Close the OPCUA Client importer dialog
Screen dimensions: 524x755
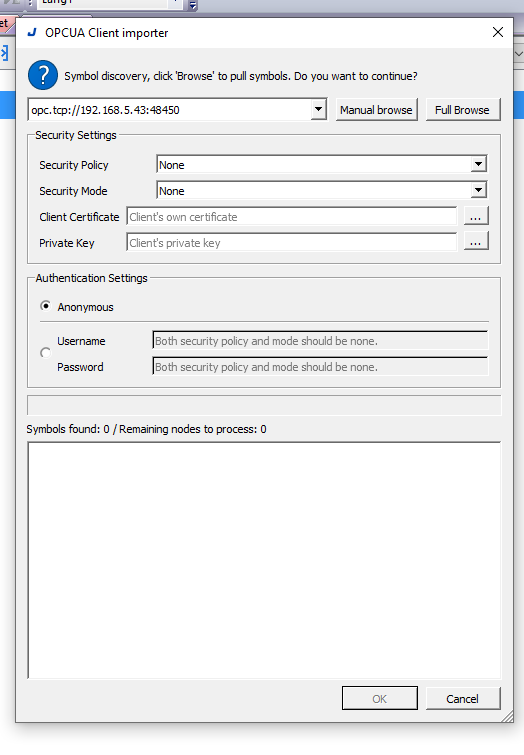click(498, 32)
